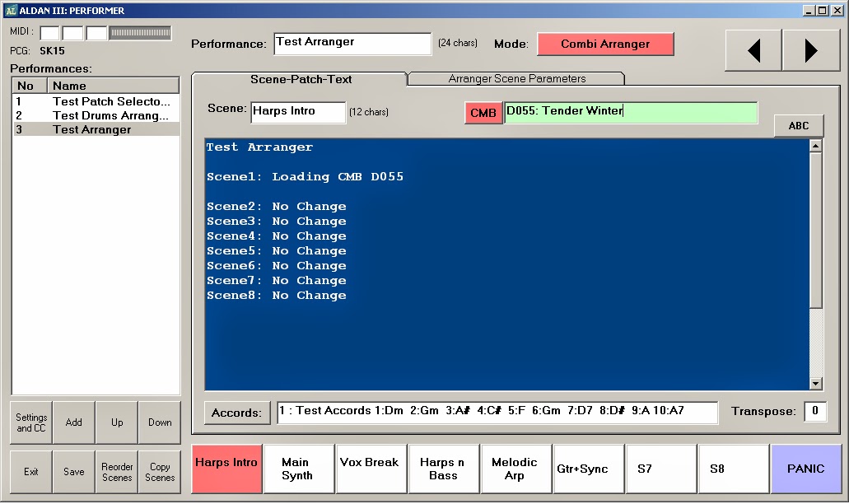Activate the Harps n Bass scene
This screenshot has width=849, height=504.
coord(444,469)
